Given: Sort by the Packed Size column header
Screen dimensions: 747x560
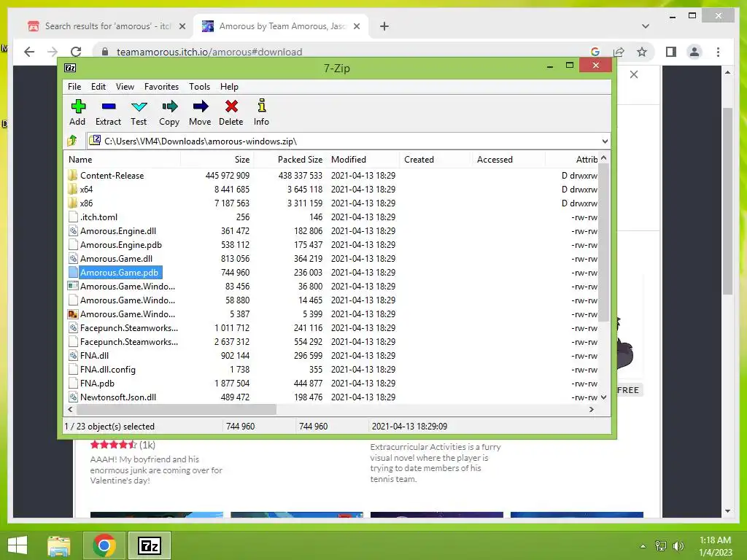Looking at the screenshot, I should (290, 160).
